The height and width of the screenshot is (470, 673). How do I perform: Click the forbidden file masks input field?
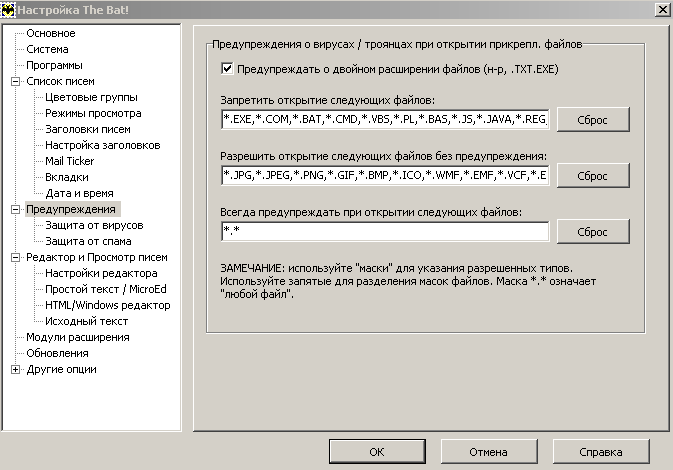(x=385, y=119)
